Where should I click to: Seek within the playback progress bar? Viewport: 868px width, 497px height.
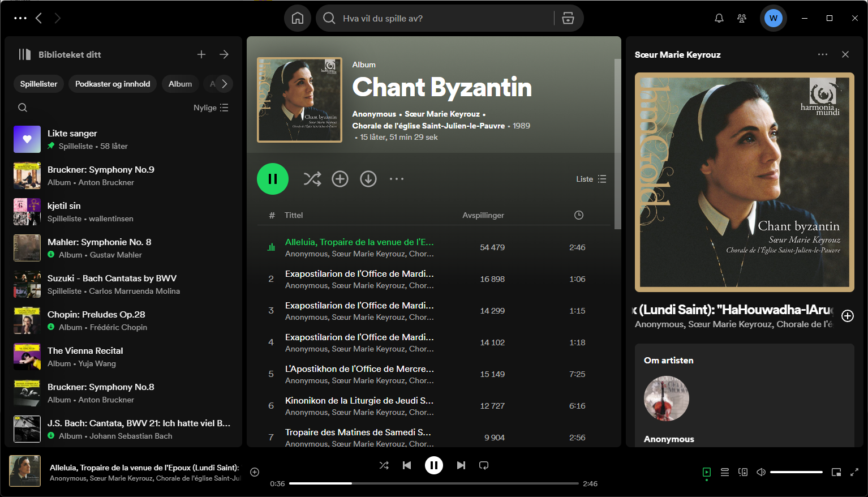coord(434,483)
